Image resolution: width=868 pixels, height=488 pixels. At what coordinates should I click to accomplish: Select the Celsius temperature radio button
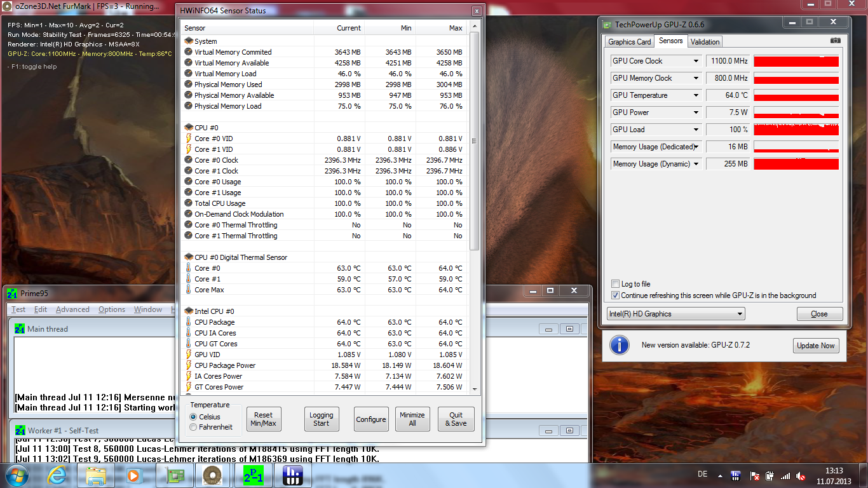click(x=194, y=417)
